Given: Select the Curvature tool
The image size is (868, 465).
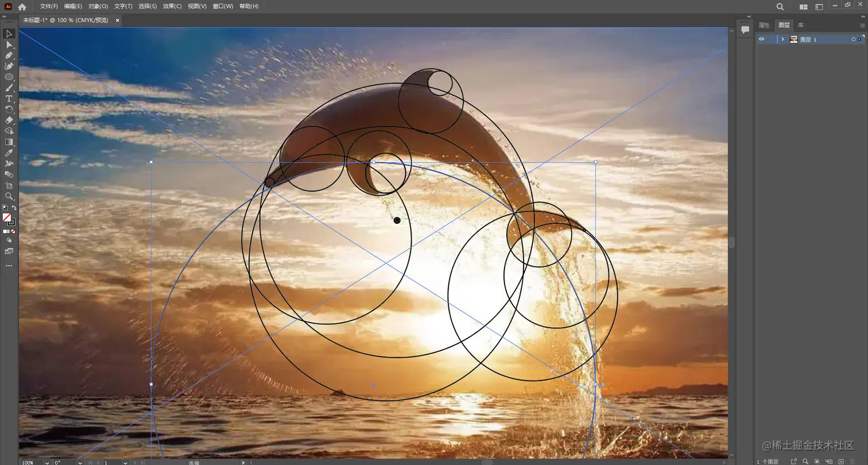Looking at the screenshot, I should [x=9, y=66].
